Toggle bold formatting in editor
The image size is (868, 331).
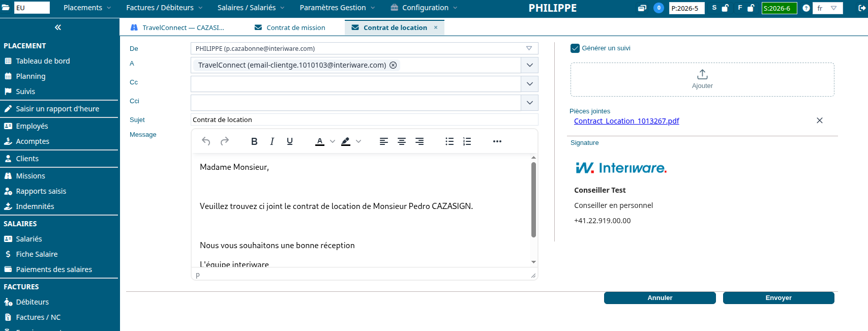(254, 141)
